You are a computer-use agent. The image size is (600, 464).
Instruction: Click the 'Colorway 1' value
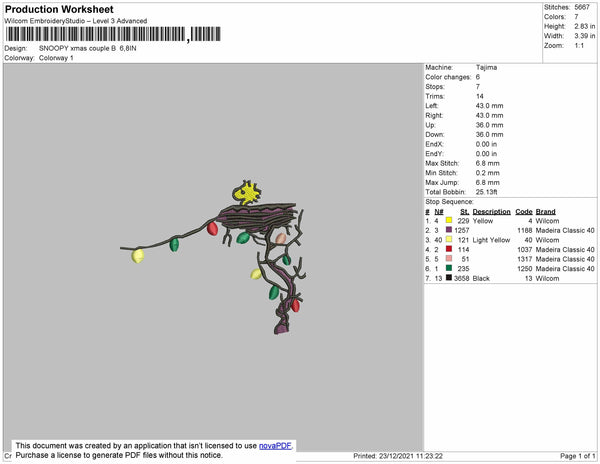click(x=56, y=58)
